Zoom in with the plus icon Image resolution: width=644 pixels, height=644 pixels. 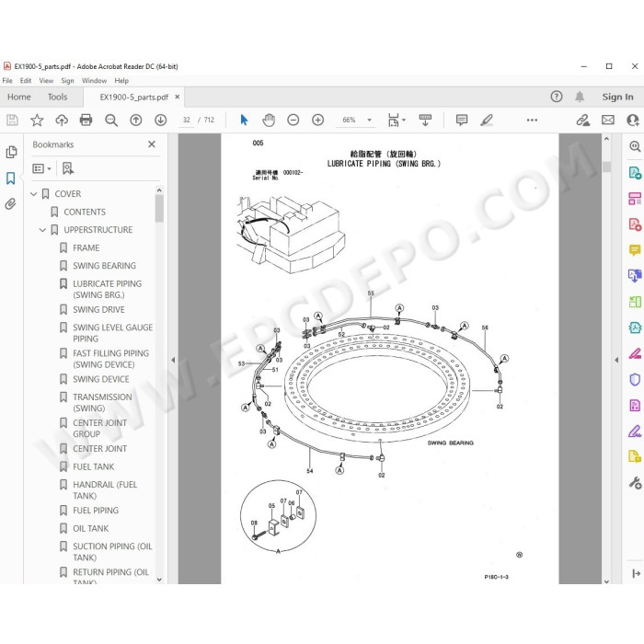[318, 120]
